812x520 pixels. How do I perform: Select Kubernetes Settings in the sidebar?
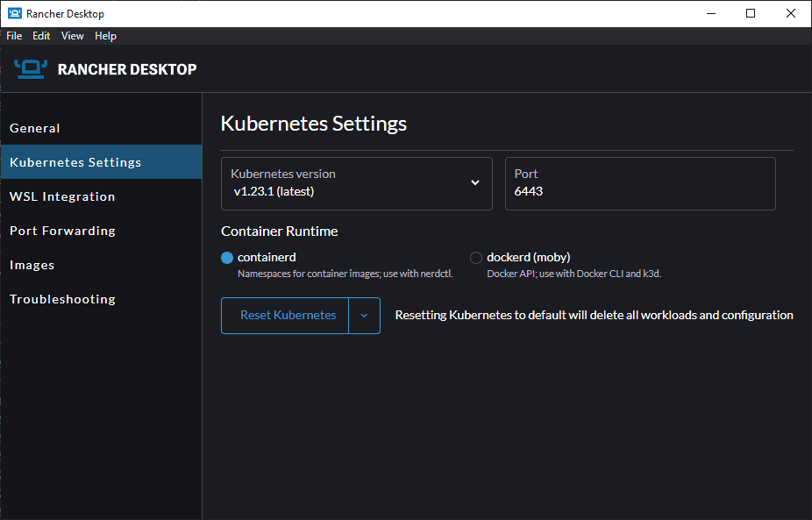(x=75, y=162)
